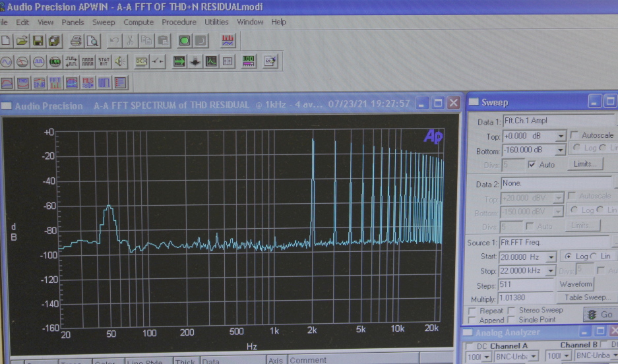Image resolution: width=618 pixels, height=364 pixels.
Task: Open the Source 1 Start units dropdown
Action: tap(551, 258)
